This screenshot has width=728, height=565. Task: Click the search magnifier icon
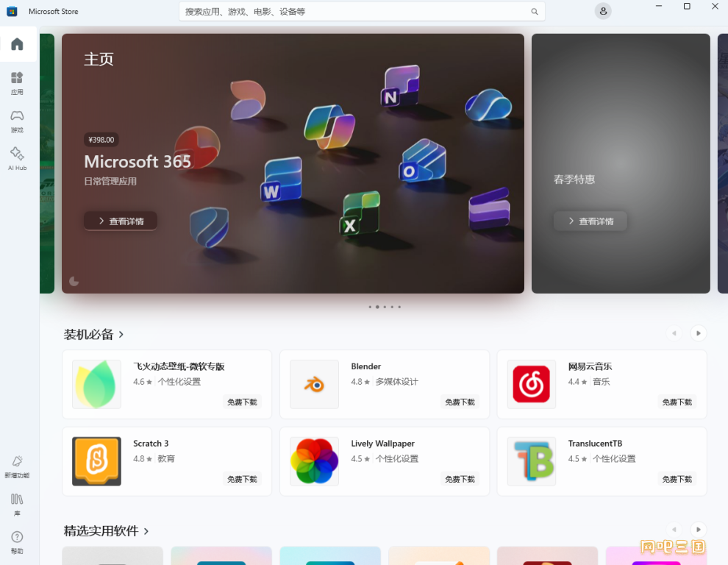pyautogui.click(x=535, y=12)
